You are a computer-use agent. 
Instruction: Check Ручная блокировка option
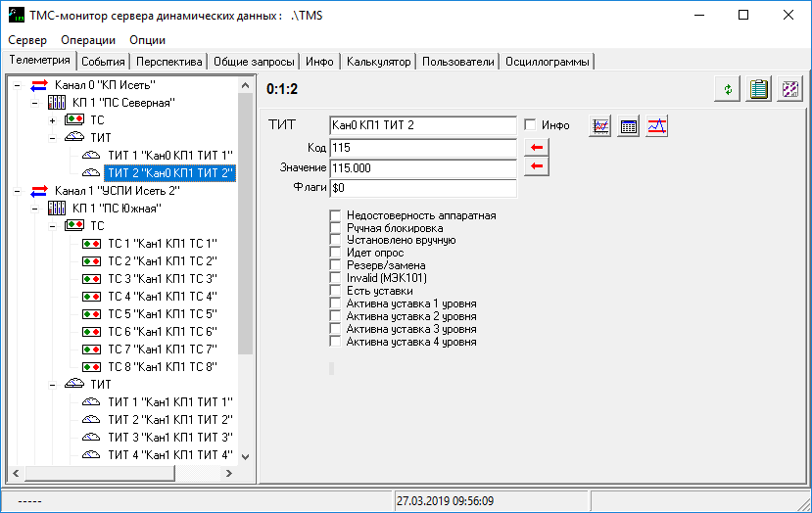[336, 227]
